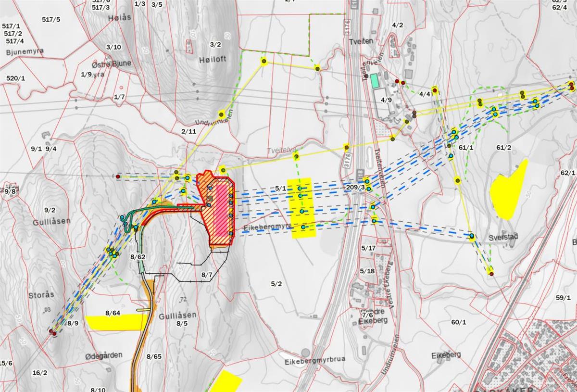The height and width of the screenshot is (392, 577).
Task: Select the green building rectangle near Tveiten
Action: point(374,80)
